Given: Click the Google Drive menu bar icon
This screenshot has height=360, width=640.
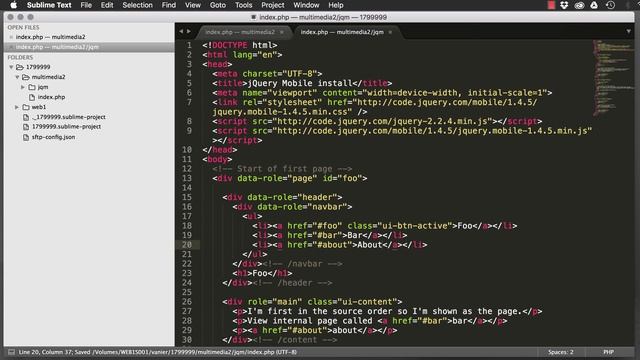Looking at the screenshot, I should [x=594, y=5].
